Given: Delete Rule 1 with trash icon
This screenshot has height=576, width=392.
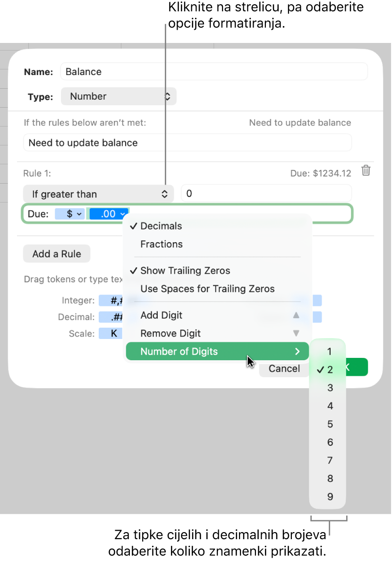Looking at the screenshot, I should [x=366, y=171].
